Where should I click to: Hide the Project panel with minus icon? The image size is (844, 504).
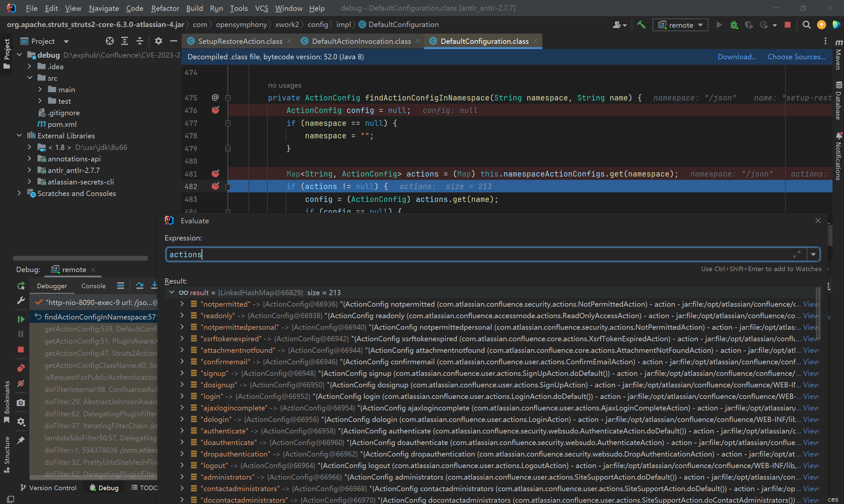click(174, 41)
